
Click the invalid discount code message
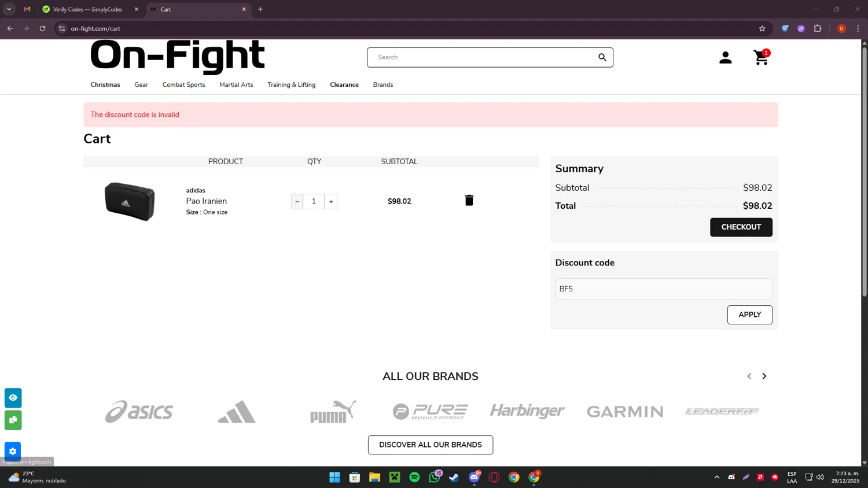pos(135,114)
